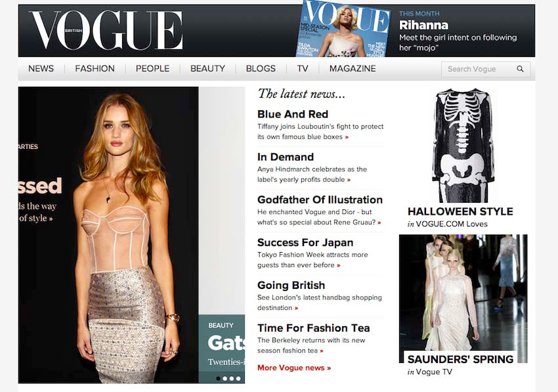Click 'in VOGUE.COM Loves' caption
Viewport: 558px width, 392px height.
pos(447,224)
